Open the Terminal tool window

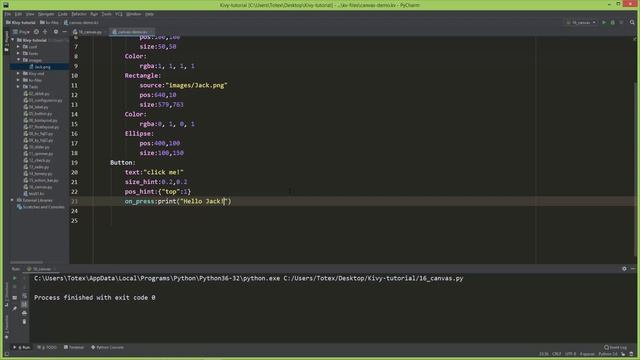click(74, 347)
